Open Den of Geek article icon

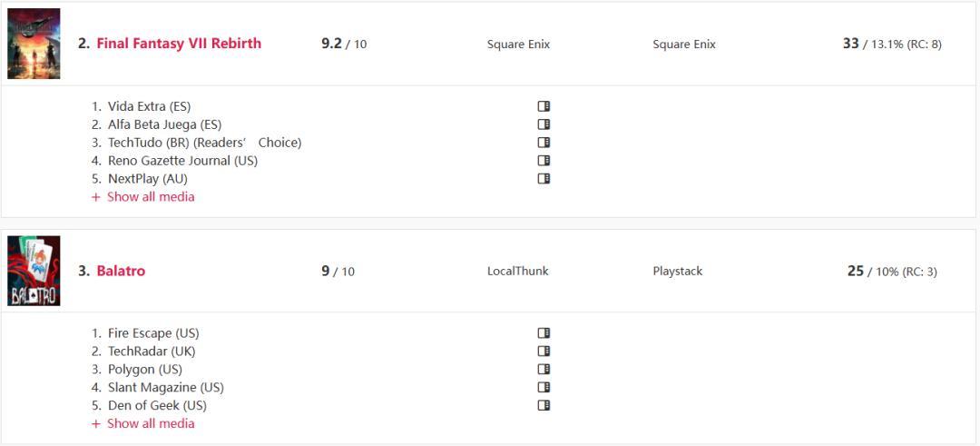544,406
